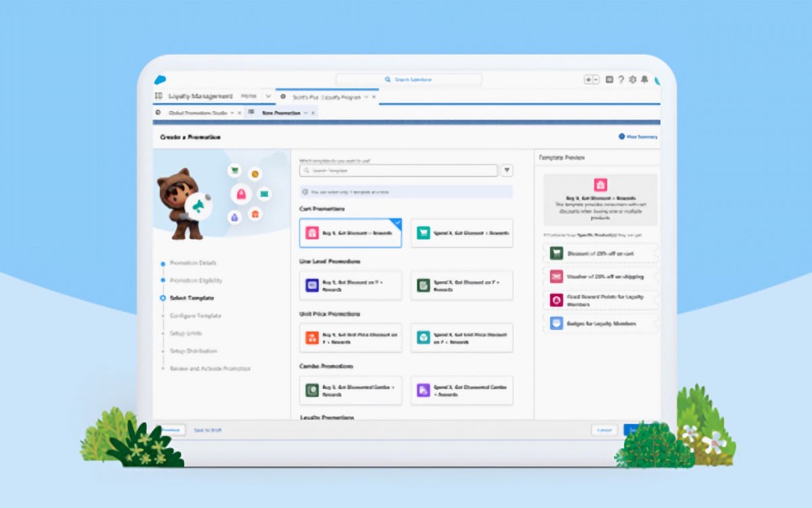This screenshot has height=508, width=812.
Task: Close the Loyalty Program workspace tab
Action: click(374, 97)
